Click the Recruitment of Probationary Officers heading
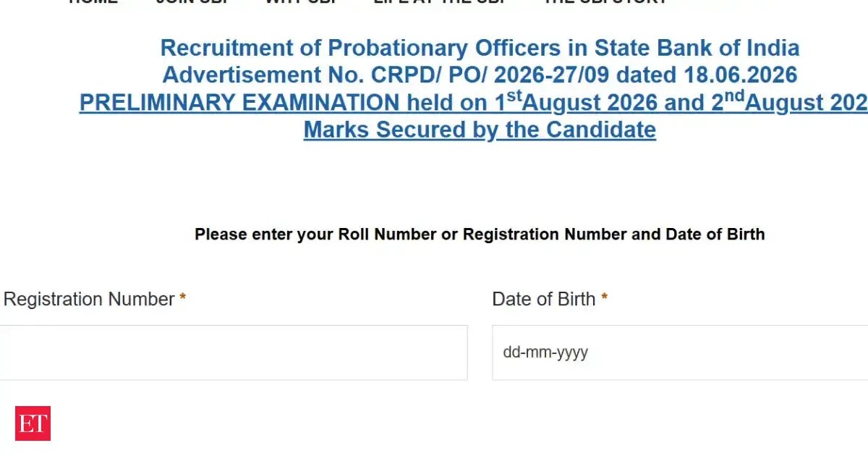The height and width of the screenshot is (456, 868). click(x=480, y=48)
